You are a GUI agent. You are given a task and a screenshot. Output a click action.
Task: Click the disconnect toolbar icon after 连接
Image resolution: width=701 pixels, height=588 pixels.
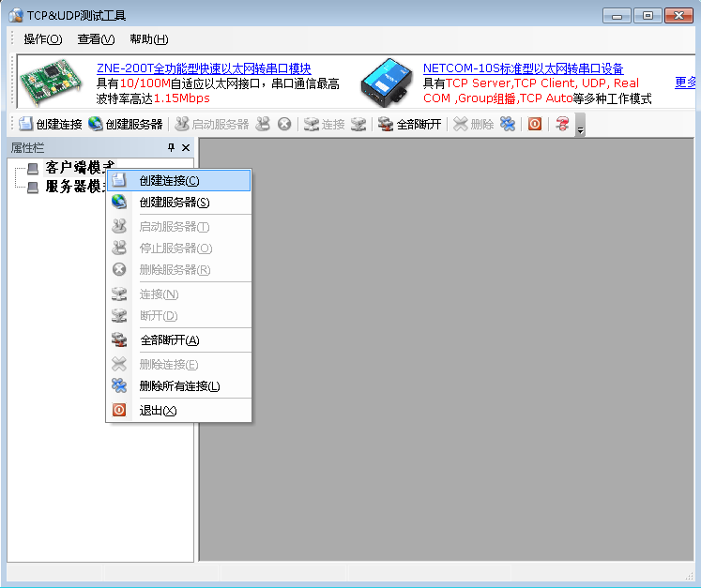(x=358, y=124)
